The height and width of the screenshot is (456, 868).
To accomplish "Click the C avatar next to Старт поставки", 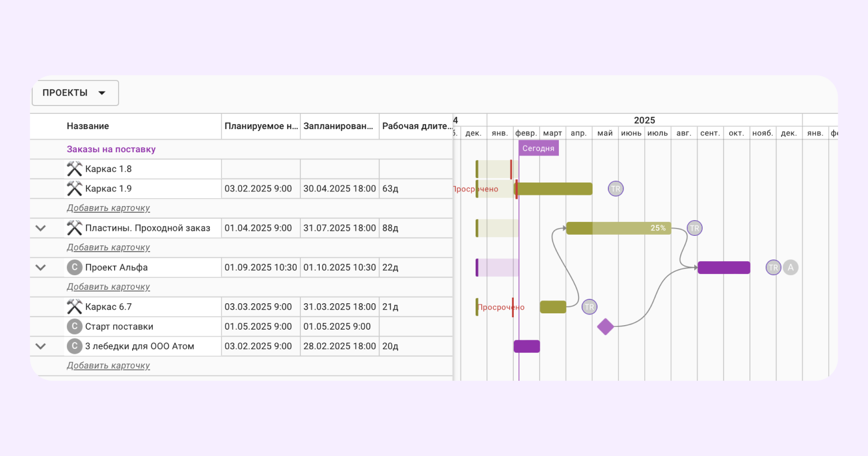I will tap(74, 326).
